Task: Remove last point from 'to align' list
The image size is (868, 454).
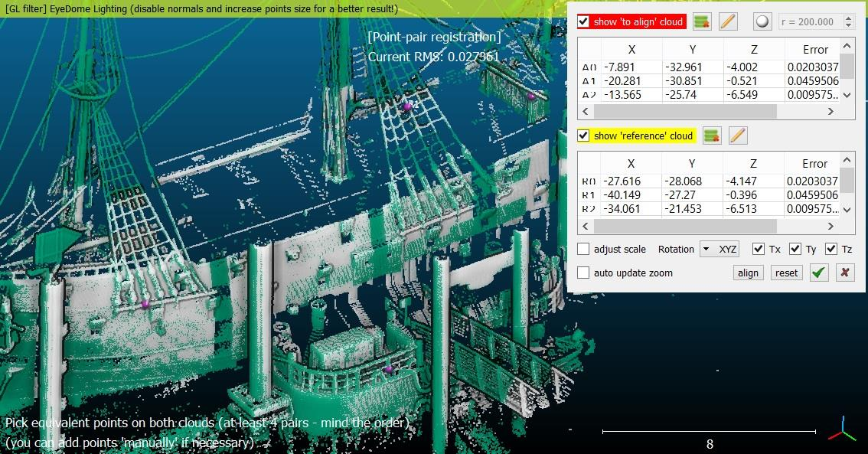Action: click(x=702, y=21)
